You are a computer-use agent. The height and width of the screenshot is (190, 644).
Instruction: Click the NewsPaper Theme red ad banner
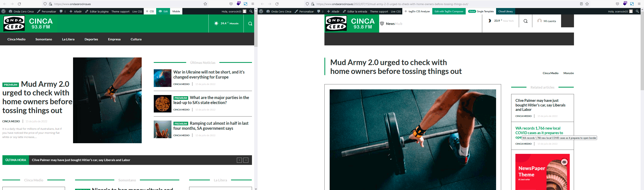tap(543, 172)
